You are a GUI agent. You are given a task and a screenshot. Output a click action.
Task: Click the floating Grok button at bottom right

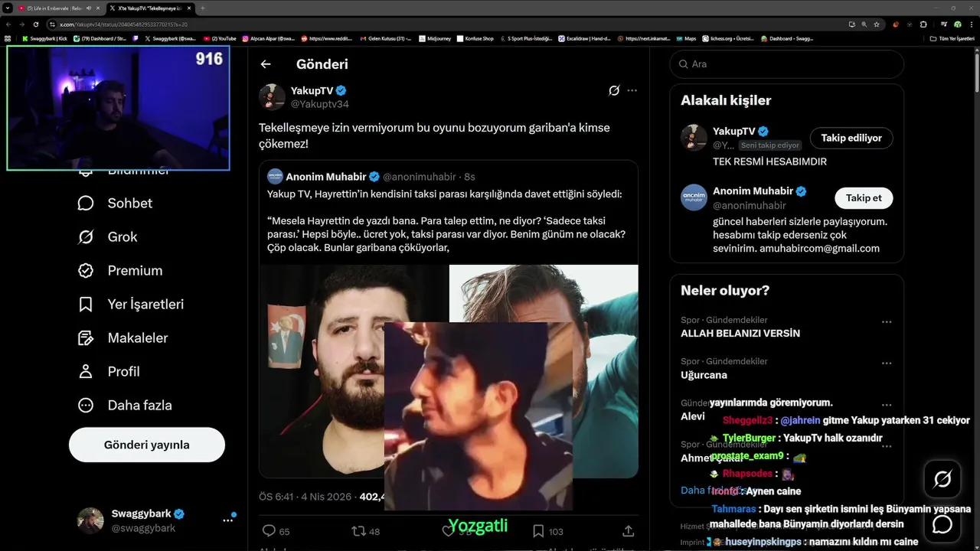942,479
